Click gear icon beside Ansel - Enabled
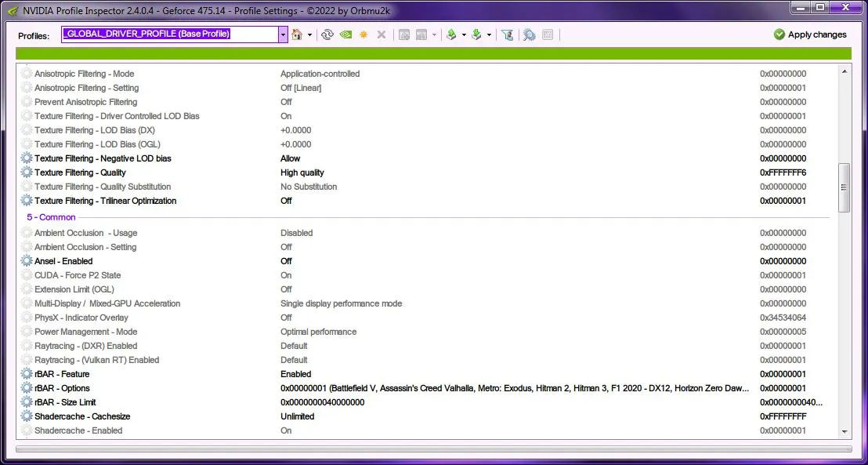This screenshot has height=465, width=868. tap(27, 261)
